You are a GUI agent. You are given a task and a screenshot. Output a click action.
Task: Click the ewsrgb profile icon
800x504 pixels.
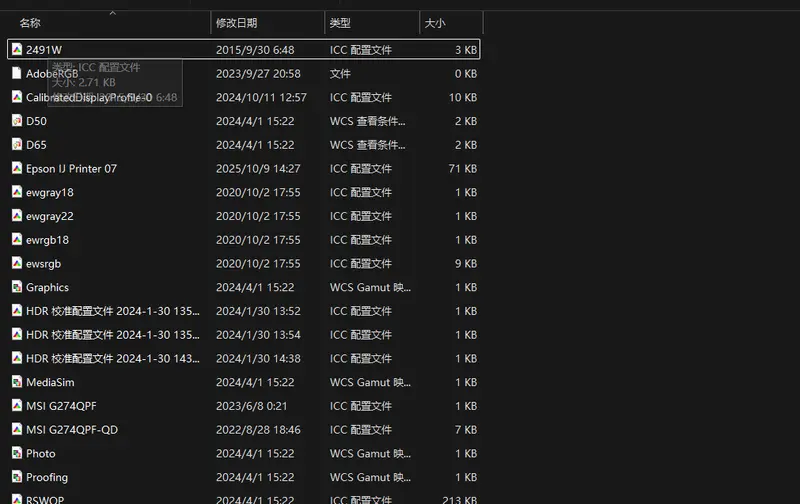tap(17, 263)
